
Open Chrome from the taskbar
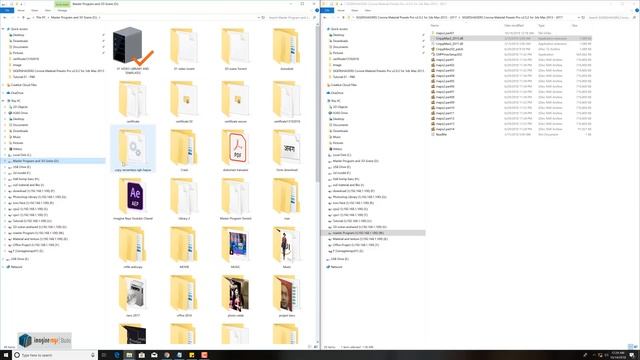tap(167, 355)
